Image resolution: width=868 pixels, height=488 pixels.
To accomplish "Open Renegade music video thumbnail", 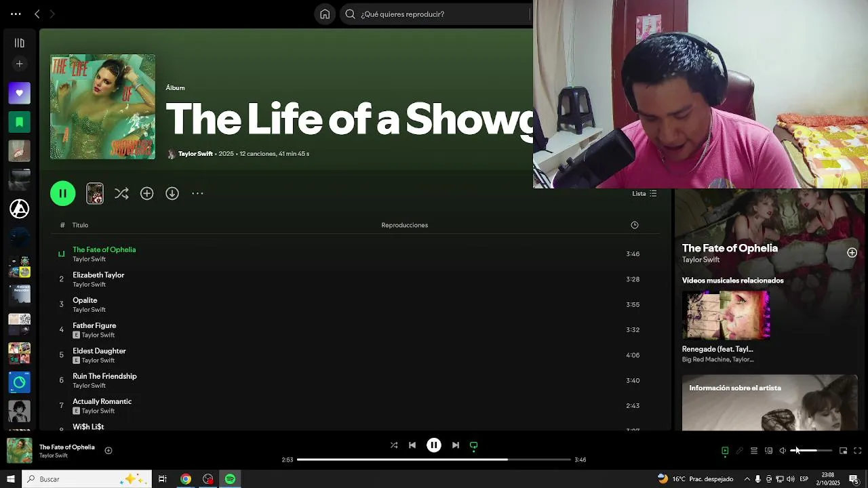I will (x=726, y=315).
